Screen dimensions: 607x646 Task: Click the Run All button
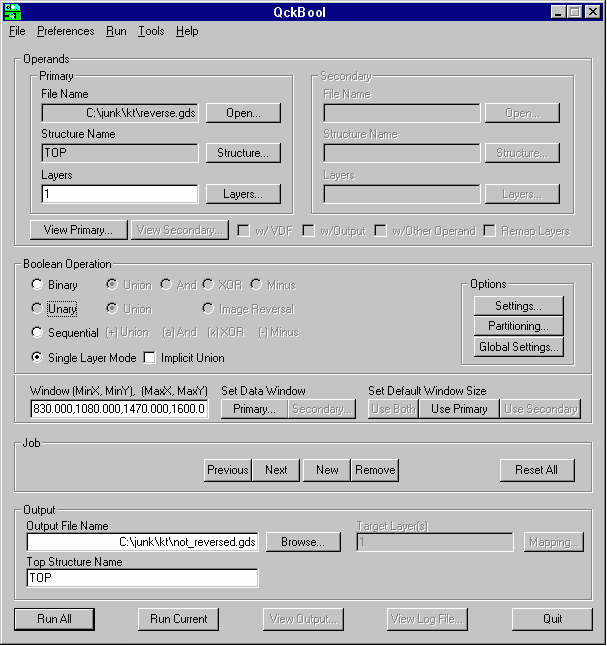(x=54, y=619)
